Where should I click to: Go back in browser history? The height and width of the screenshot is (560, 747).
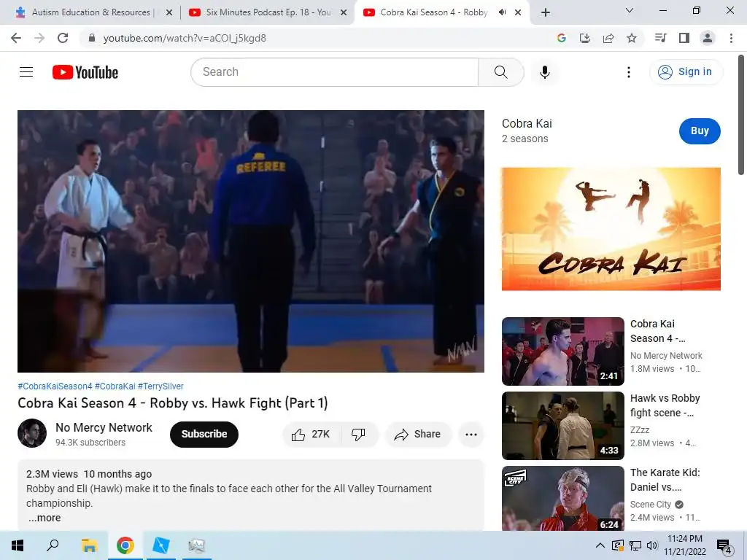tap(16, 38)
